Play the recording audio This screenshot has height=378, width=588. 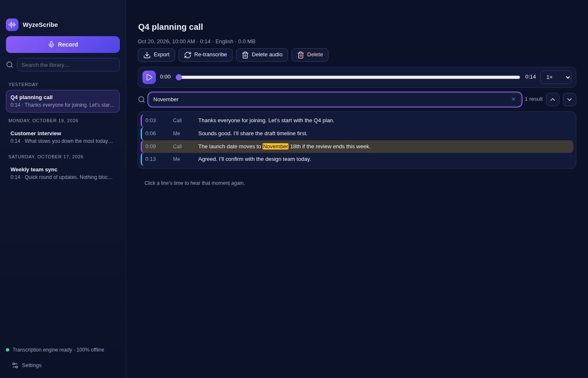point(149,77)
